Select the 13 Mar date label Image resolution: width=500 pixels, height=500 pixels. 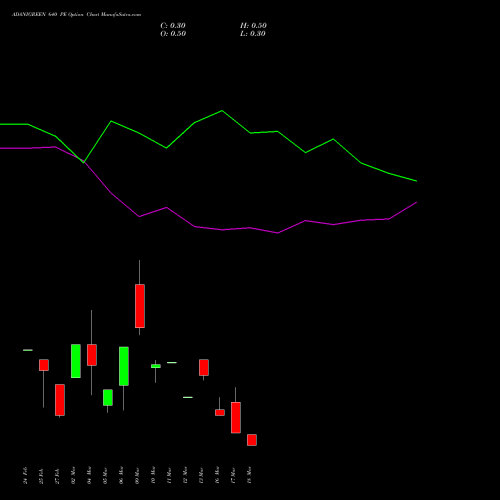(x=202, y=475)
